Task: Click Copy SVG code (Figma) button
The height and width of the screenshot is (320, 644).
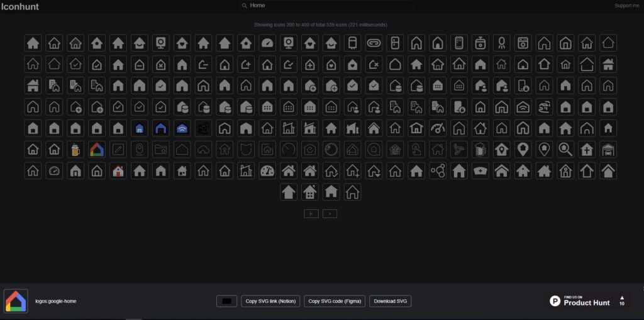Action: (335, 301)
